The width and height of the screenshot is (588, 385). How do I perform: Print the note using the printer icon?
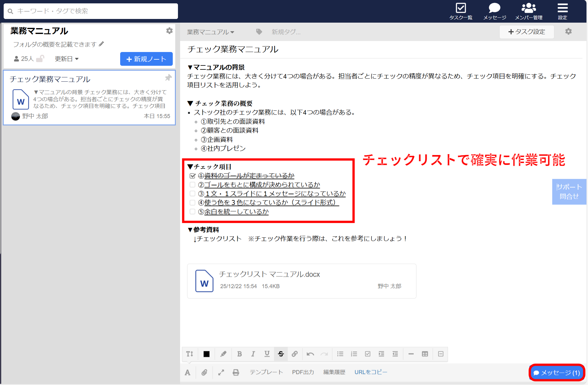pos(236,372)
